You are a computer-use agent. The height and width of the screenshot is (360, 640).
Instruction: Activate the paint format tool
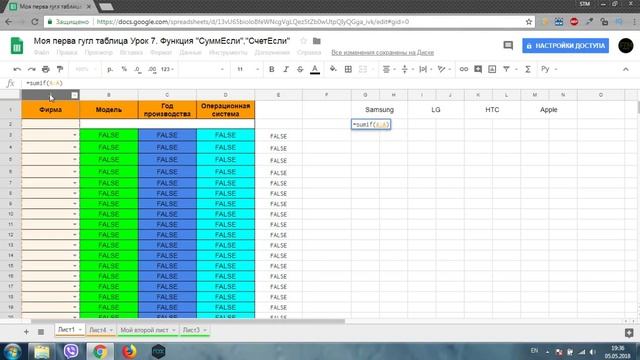point(60,69)
